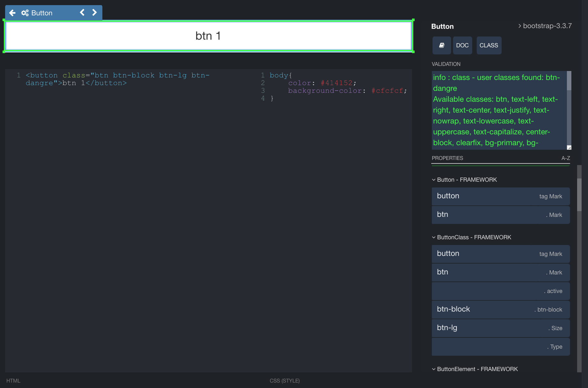Screen dimensions: 588x388
Task: Click the back arrow in the Button toolbar
Action: [12, 13]
